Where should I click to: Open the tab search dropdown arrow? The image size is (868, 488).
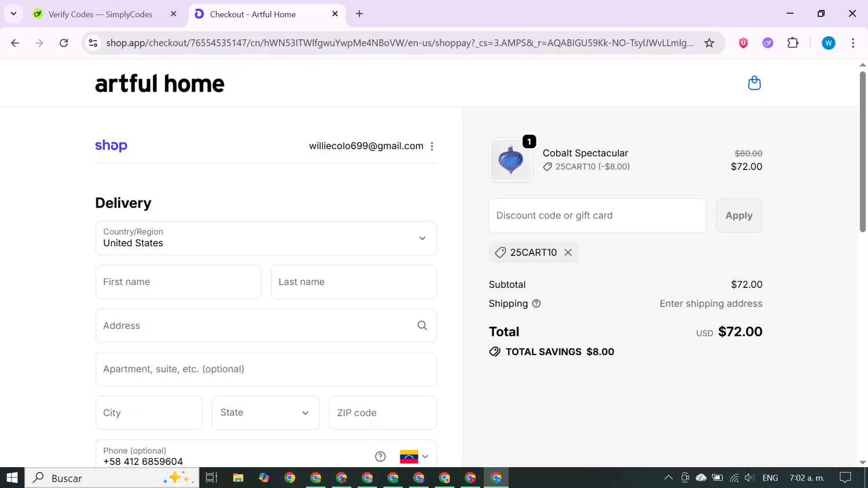13,14
